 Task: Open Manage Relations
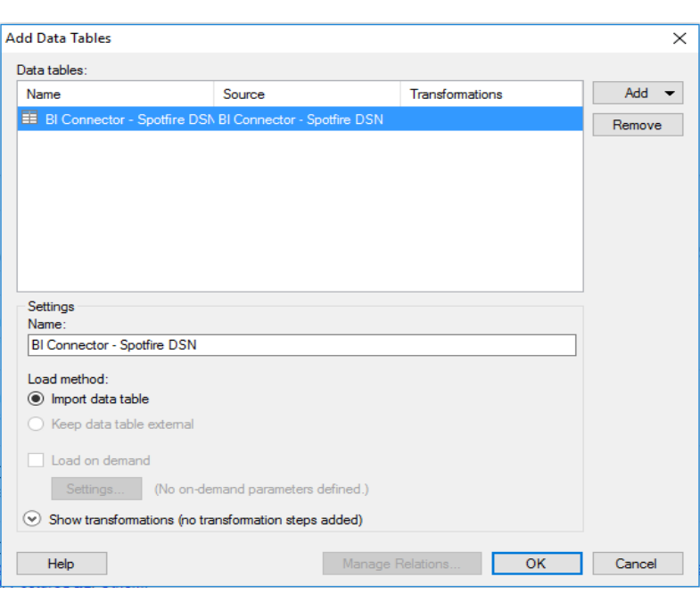coord(402,564)
